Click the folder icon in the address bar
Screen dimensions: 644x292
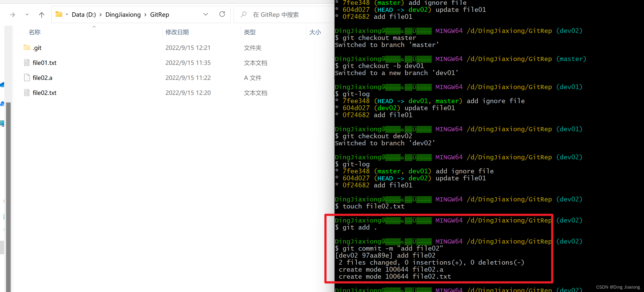click(x=59, y=14)
